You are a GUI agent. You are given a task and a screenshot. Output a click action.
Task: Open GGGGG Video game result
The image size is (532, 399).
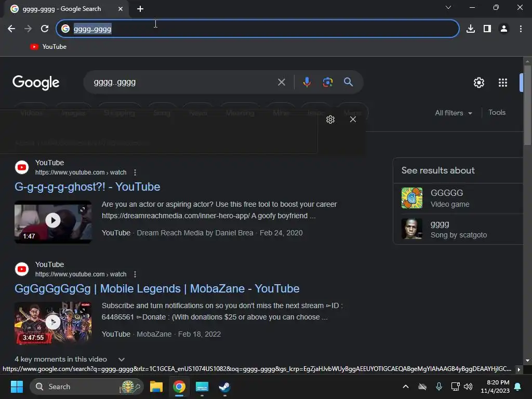point(458,198)
